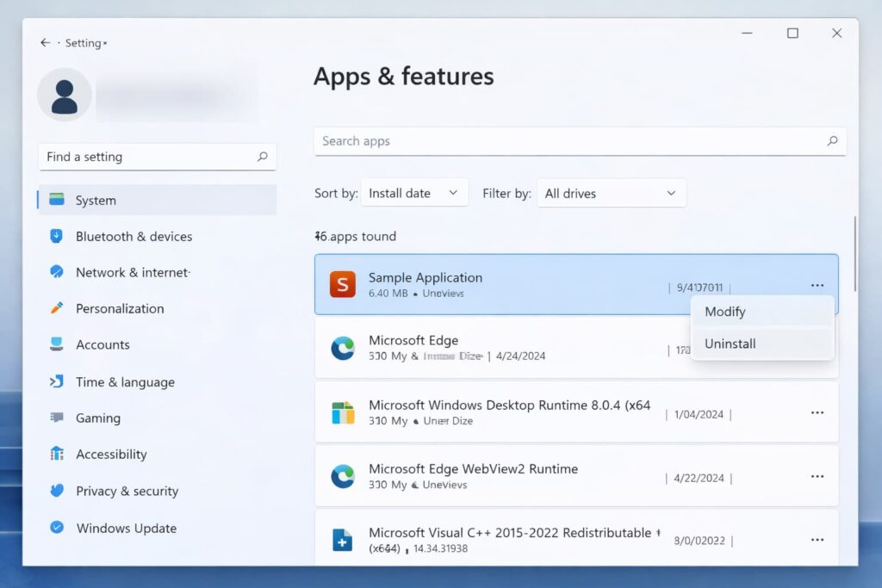Open more options for Microsoft Edge WebView2 Runtime

click(x=817, y=477)
